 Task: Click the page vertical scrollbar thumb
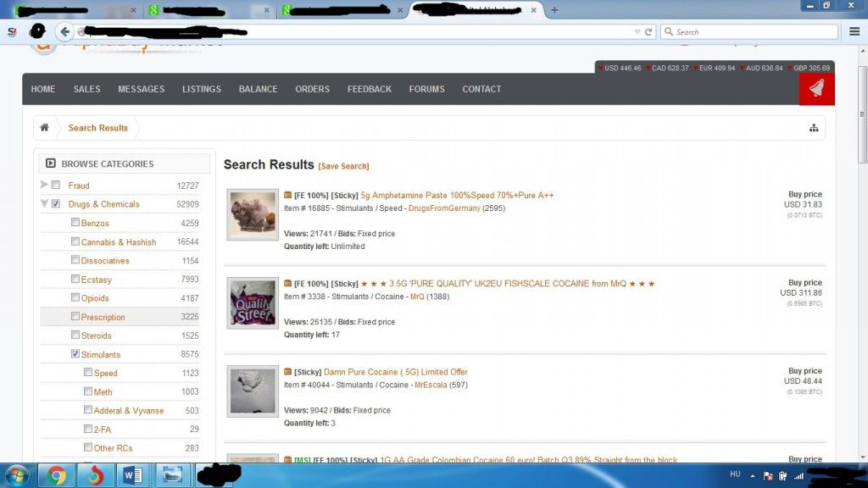(x=862, y=114)
